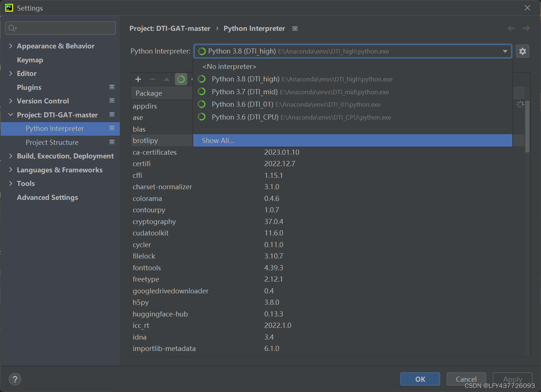Click the Apply button
Viewport: 541px width, 392px height.
512,379
